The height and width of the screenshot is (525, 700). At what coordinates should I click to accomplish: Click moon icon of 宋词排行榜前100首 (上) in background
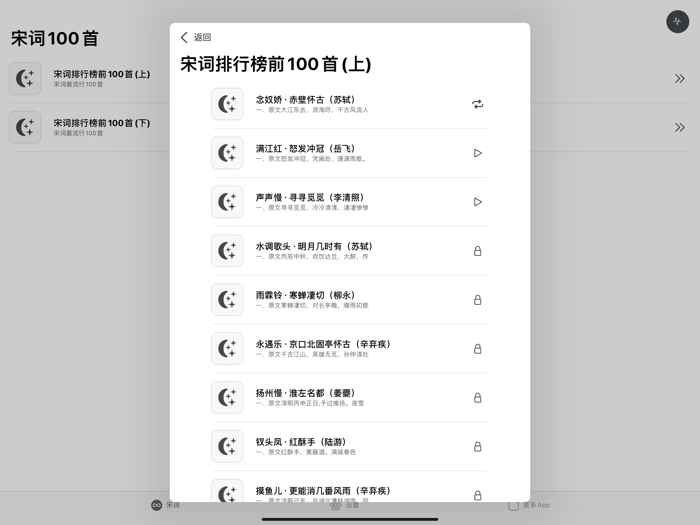click(25, 79)
